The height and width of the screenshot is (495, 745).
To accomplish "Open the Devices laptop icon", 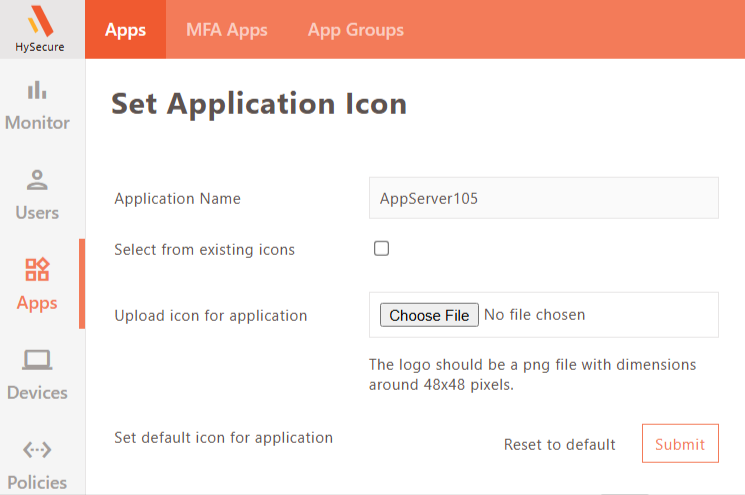I will click(x=37, y=360).
